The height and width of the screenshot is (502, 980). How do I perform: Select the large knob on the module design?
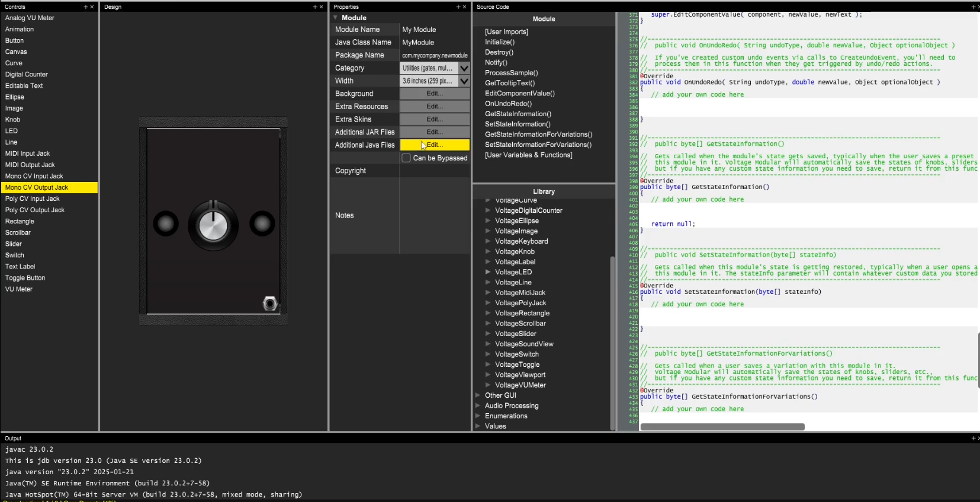pos(213,225)
